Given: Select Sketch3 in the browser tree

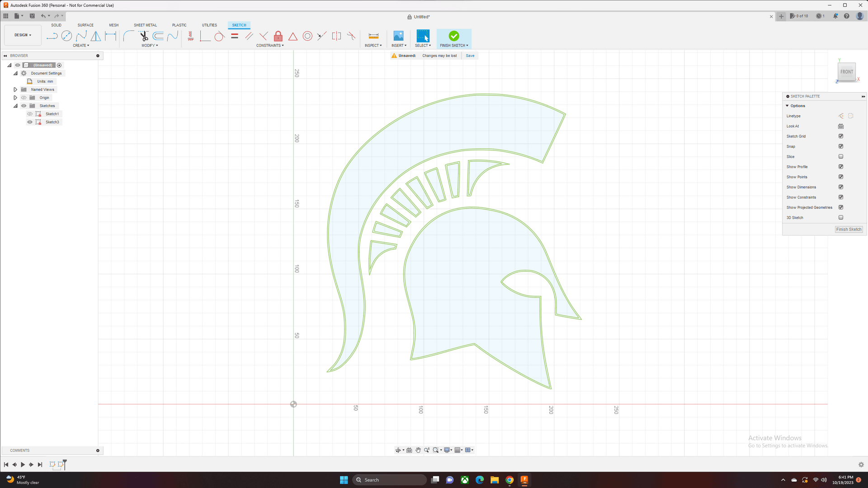Looking at the screenshot, I should 52,122.
